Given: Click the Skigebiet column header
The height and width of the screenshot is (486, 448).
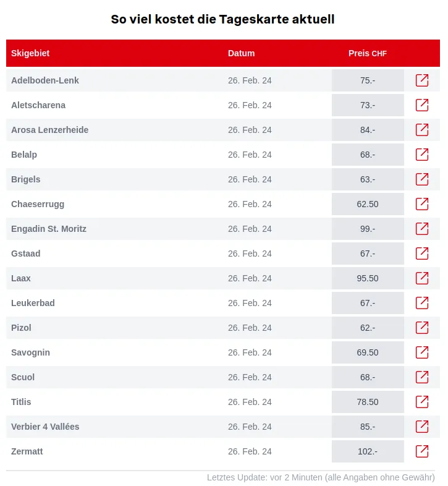Looking at the screenshot, I should tap(30, 53).
